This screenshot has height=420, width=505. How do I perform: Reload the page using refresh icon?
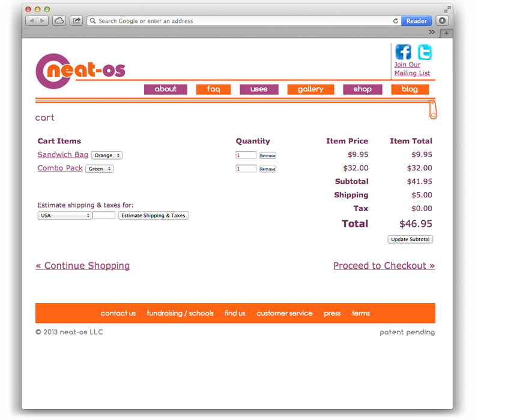[x=396, y=21]
